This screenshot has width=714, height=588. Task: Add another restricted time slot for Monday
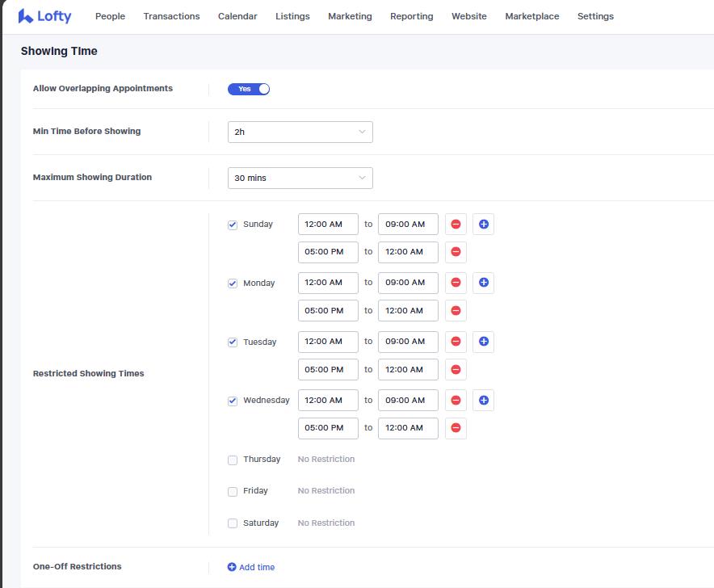[x=484, y=283]
